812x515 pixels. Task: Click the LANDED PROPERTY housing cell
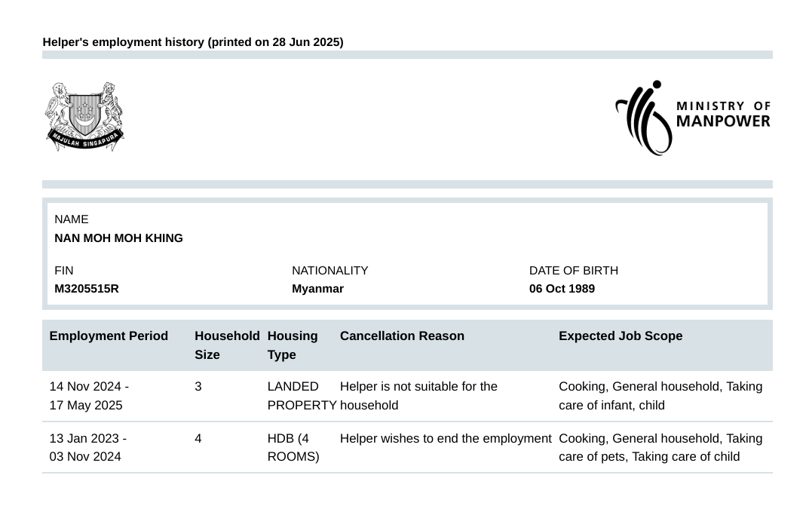[x=302, y=396]
